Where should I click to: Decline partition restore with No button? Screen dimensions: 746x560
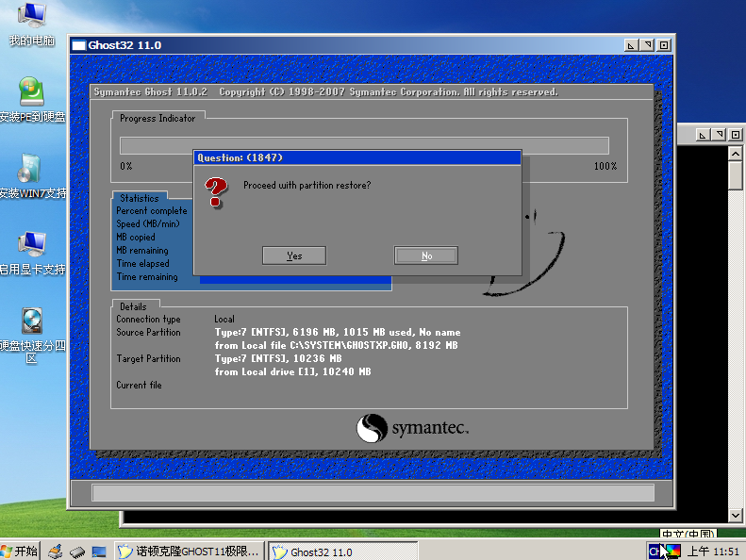pos(426,255)
